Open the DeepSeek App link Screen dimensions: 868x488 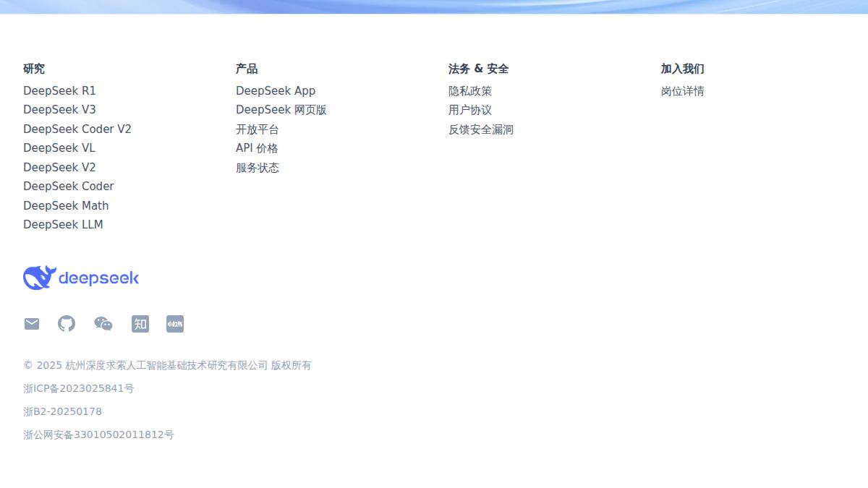276,90
